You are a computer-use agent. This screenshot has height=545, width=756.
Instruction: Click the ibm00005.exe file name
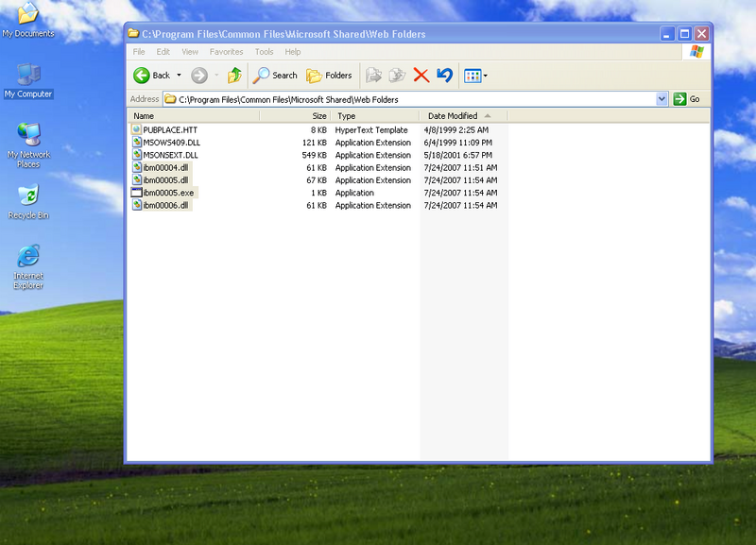pos(168,193)
